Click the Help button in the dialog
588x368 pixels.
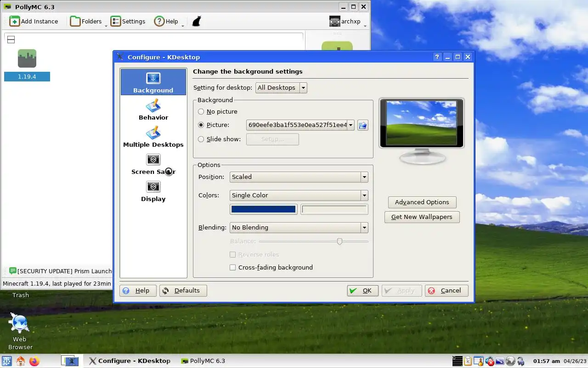(x=137, y=291)
